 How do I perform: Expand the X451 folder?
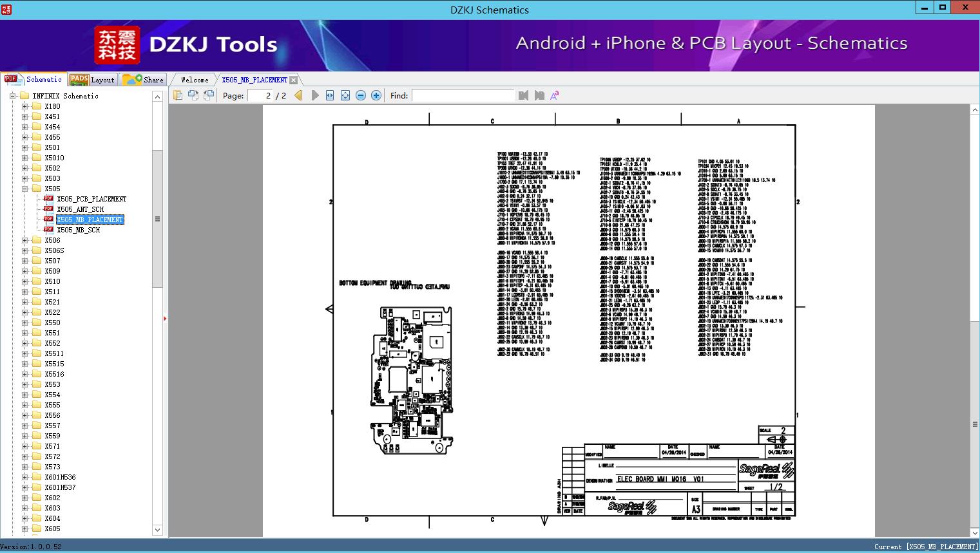pyautogui.click(x=24, y=117)
